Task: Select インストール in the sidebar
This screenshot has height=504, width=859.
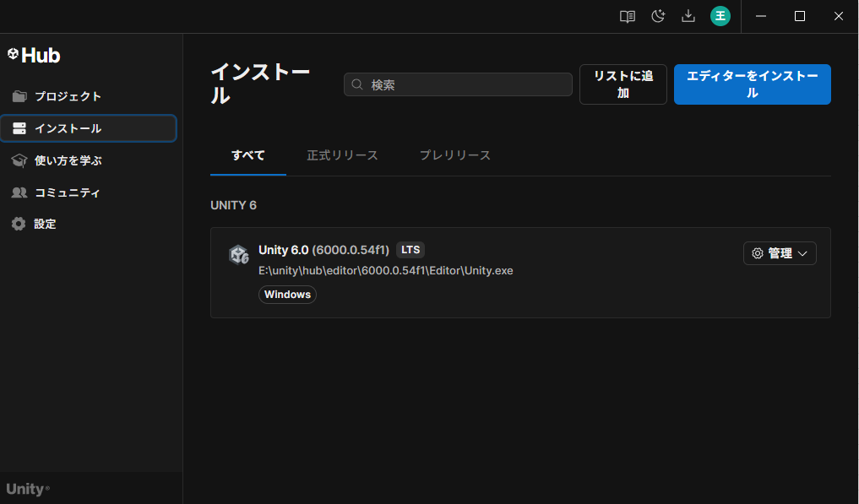Action: click(x=89, y=128)
